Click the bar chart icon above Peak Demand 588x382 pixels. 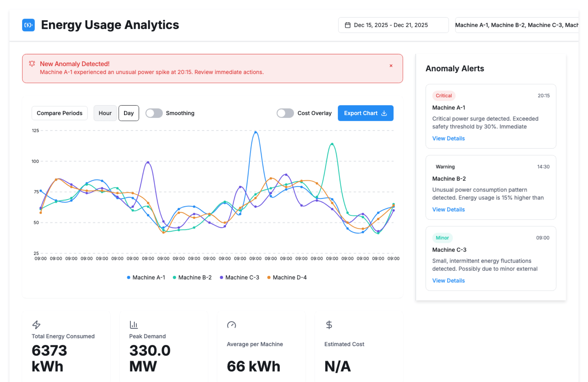tap(134, 324)
